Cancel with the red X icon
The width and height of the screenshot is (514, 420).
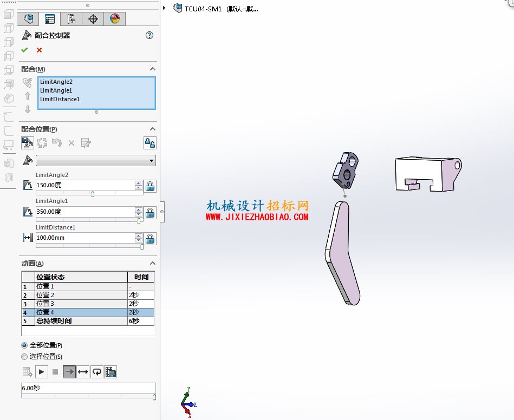40,50
